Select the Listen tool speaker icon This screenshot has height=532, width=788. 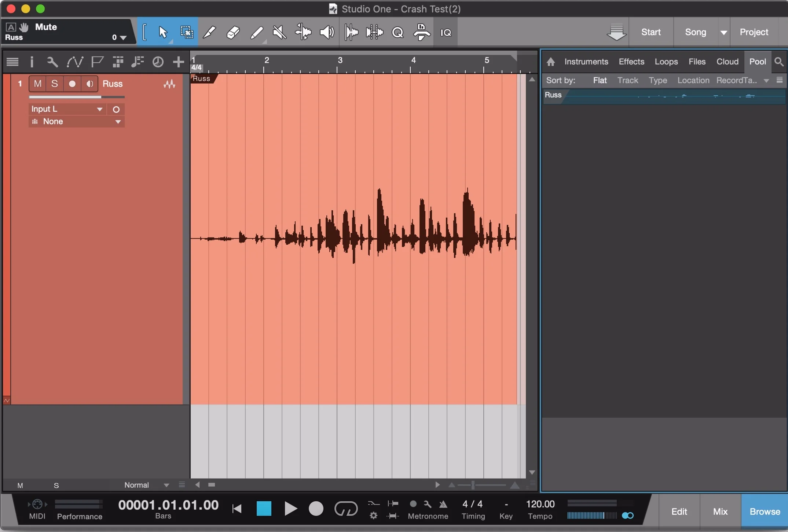(x=327, y=33)
